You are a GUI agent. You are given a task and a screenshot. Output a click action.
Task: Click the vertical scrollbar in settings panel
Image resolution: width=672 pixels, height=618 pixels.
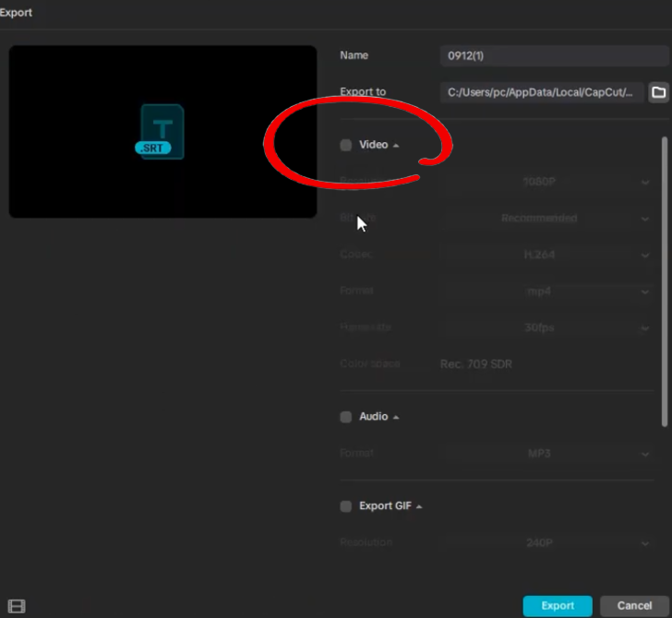point(665,282)
